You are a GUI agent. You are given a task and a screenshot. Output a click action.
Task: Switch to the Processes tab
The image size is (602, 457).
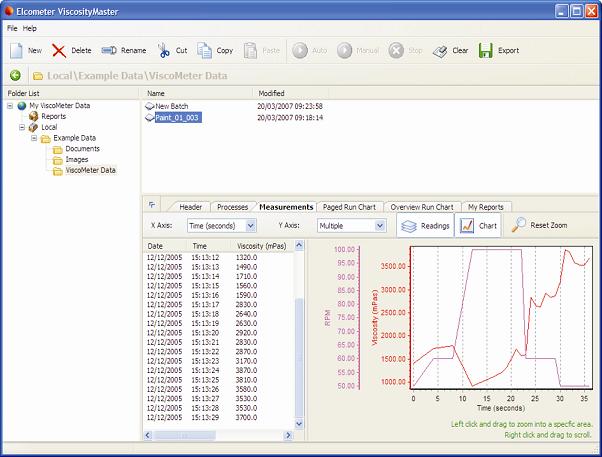pos(232,207)
